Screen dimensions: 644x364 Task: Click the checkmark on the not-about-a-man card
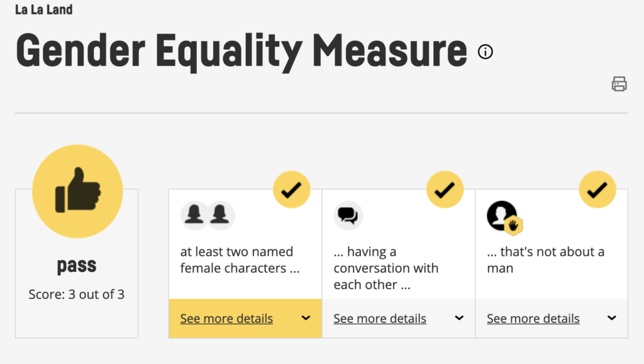click(597, 190)
